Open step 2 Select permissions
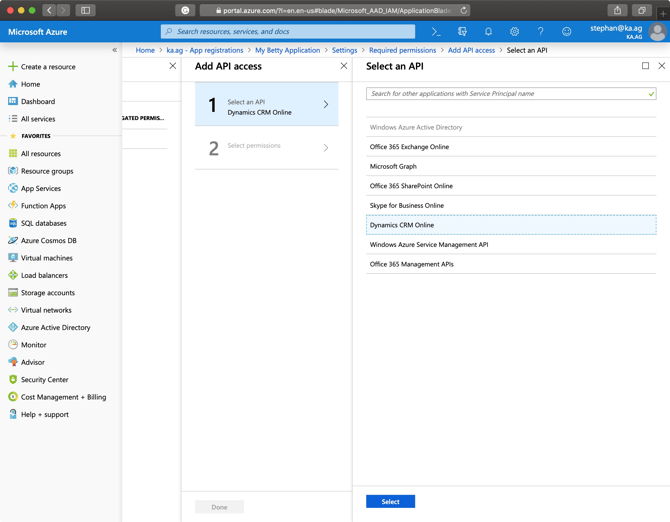Viewport: 670px width, 522px height. pos(267,148)
